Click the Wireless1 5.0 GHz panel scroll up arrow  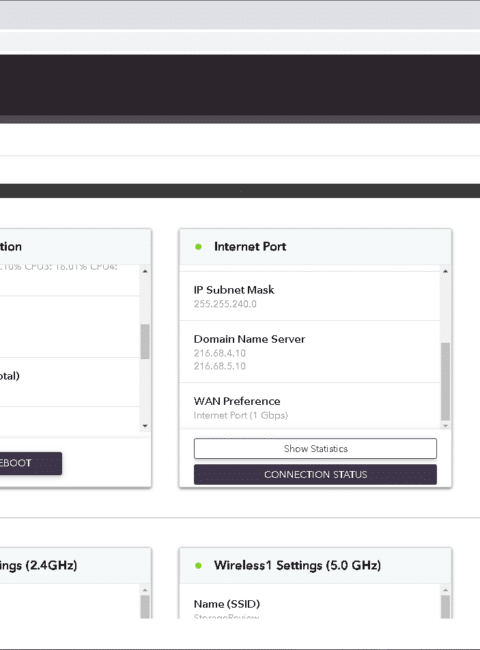click(445, 590)
